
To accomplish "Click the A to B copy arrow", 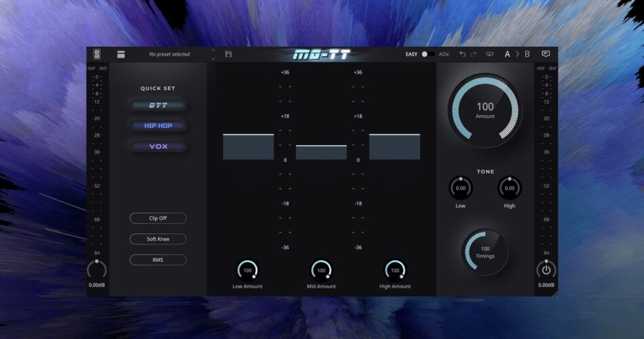I will click(518, 54).
